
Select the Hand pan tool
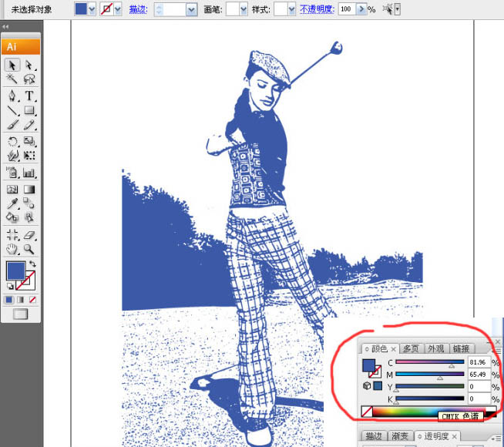[x=12, y=249]
